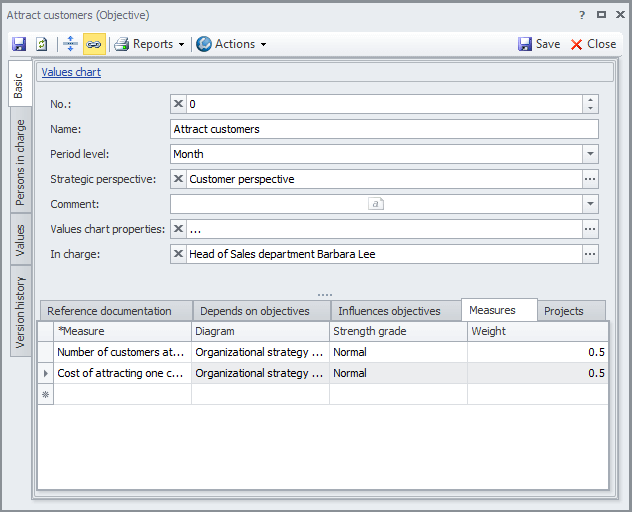Clear Strategic perspective with X icon
The height and width of the screenshot is (512, 632).
[x=178, y=179]
